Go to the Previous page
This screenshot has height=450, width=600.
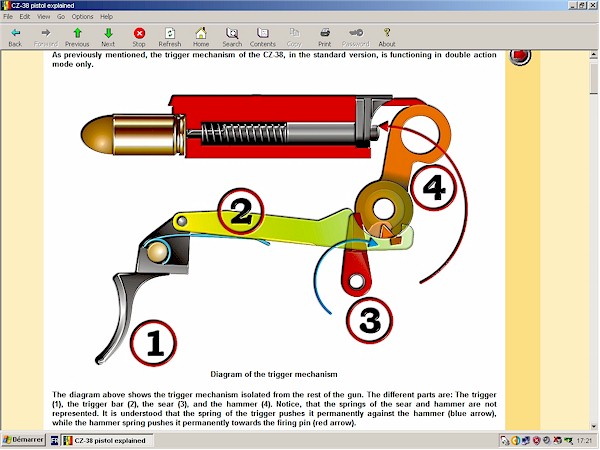[77, 37]
